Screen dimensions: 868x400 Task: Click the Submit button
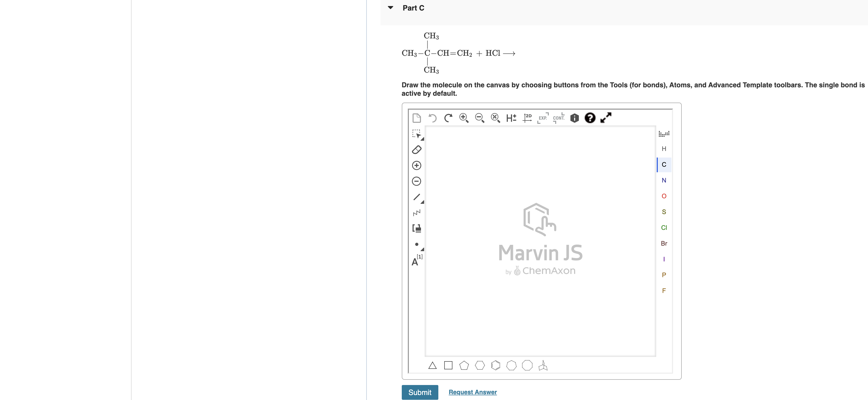tap(420, 392)
